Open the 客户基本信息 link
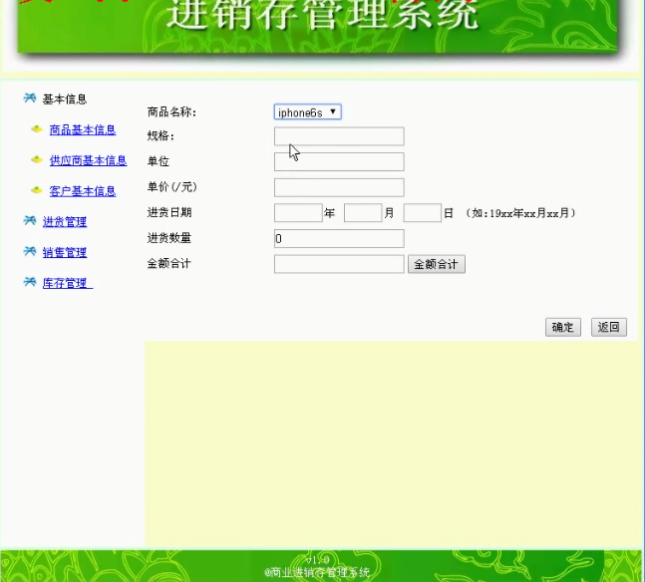The width and height of the screenshot is (645, 582). coord(83,191)
